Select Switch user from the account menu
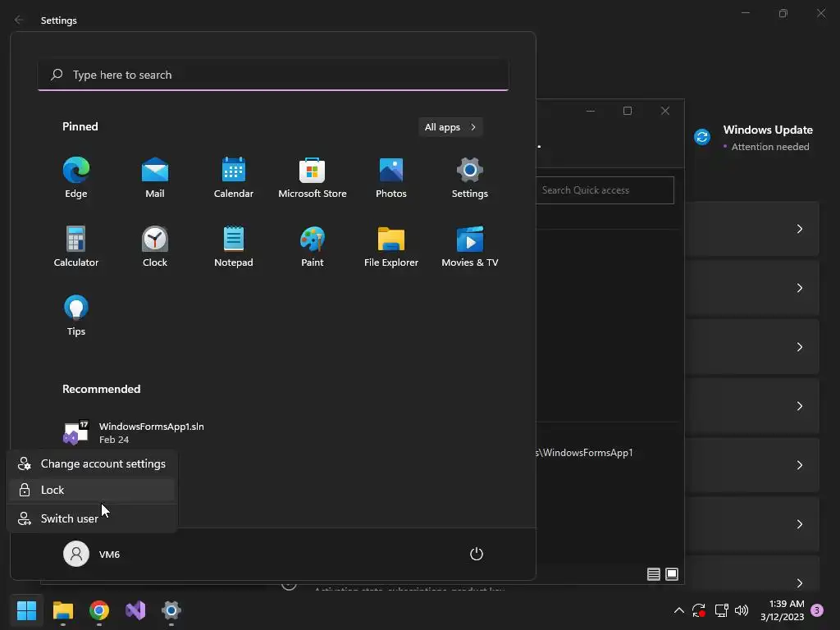This screenshot has height=630, width=840. (x=92, y=518)
